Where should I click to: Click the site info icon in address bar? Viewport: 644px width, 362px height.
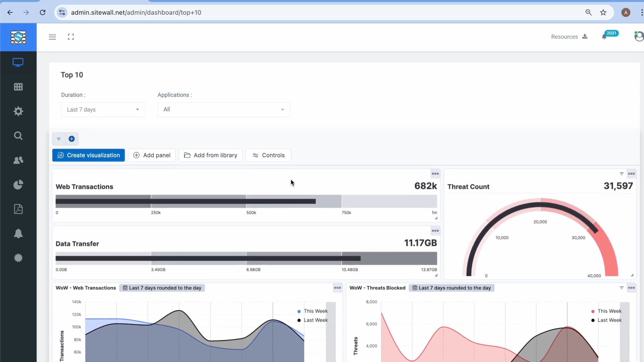pyautogui.click(x=62, y=12)
